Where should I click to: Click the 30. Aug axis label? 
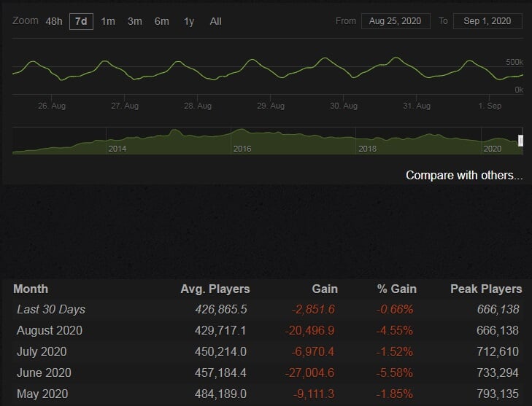tap(344, 106)
